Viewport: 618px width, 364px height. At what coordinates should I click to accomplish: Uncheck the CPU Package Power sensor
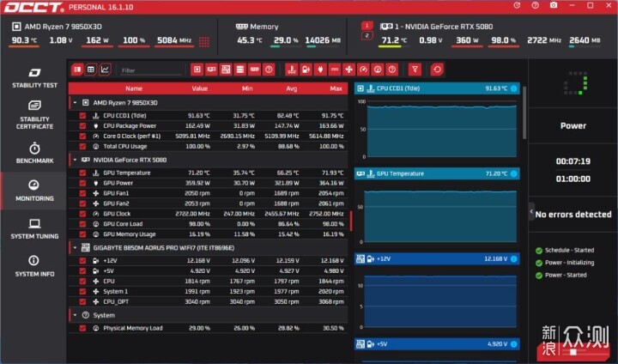[x=82, y=126]
